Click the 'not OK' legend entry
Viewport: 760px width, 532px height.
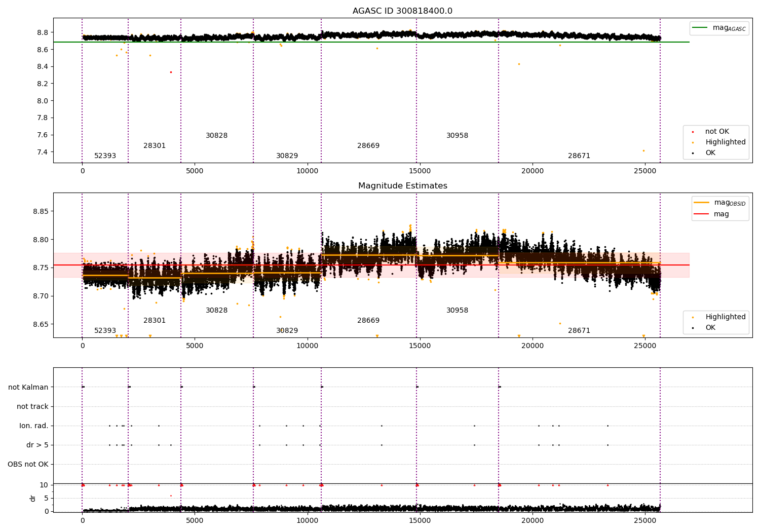[710, 132]
